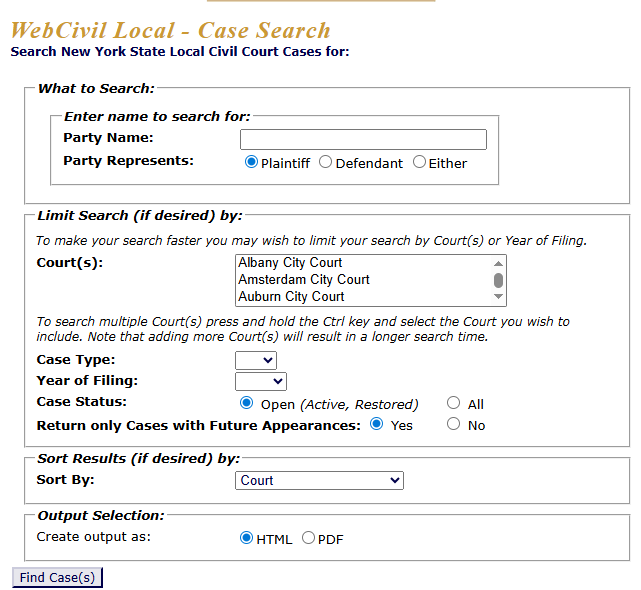The width and height of the screenshot is (641, 590).
Task: Select No for Future Appearances
Action: 454,424
